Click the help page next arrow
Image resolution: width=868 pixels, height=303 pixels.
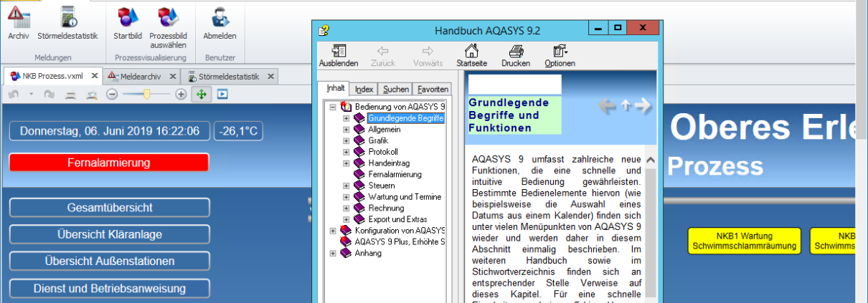[x=643, y=105]
